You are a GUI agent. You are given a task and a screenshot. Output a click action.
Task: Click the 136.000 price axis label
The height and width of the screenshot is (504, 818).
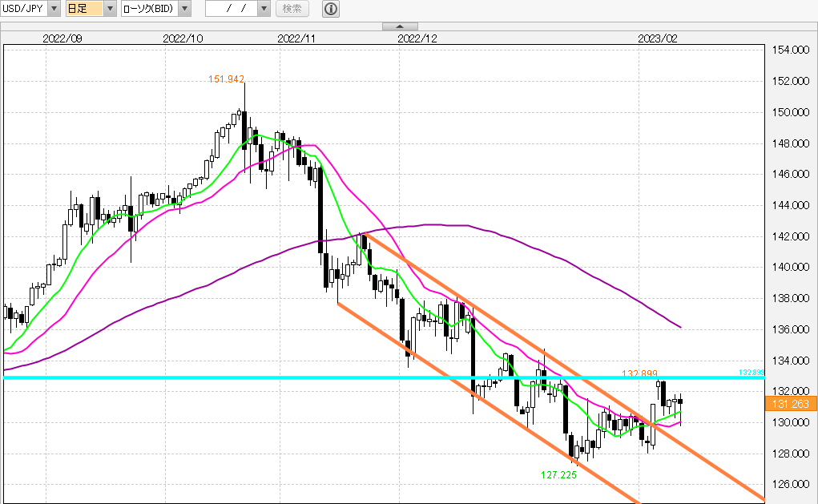[x=790, y=330]
